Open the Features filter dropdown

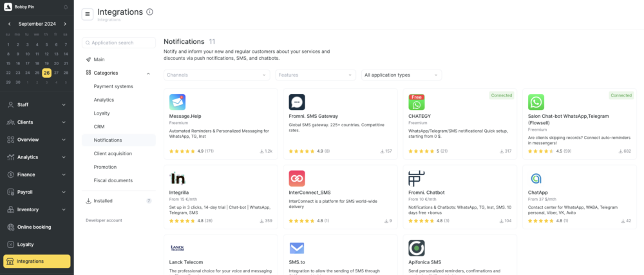[316, 75]
